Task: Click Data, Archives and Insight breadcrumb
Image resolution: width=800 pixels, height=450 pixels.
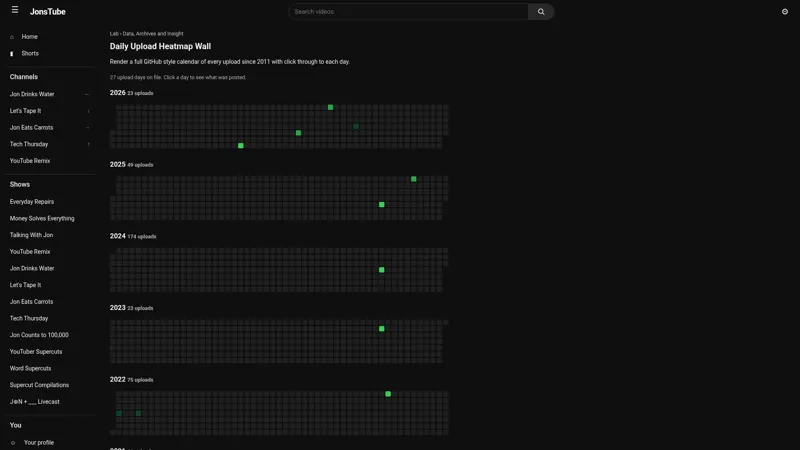Action: click(153, 34)
